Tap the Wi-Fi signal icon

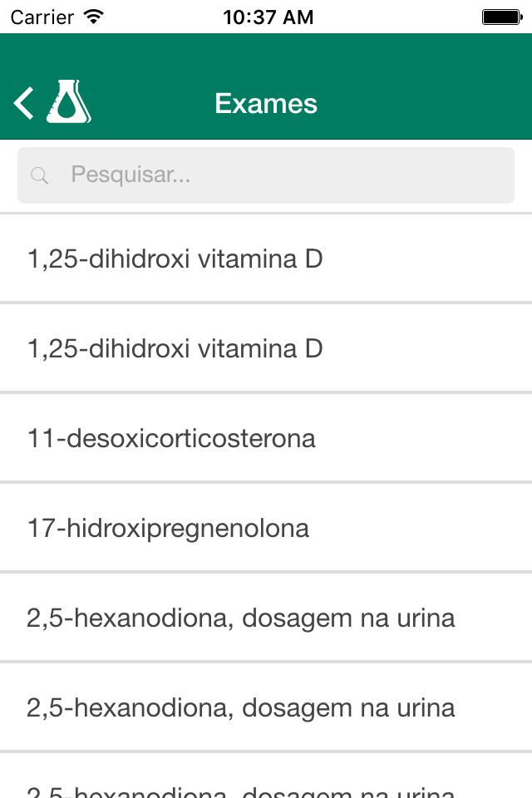(94, 17)
